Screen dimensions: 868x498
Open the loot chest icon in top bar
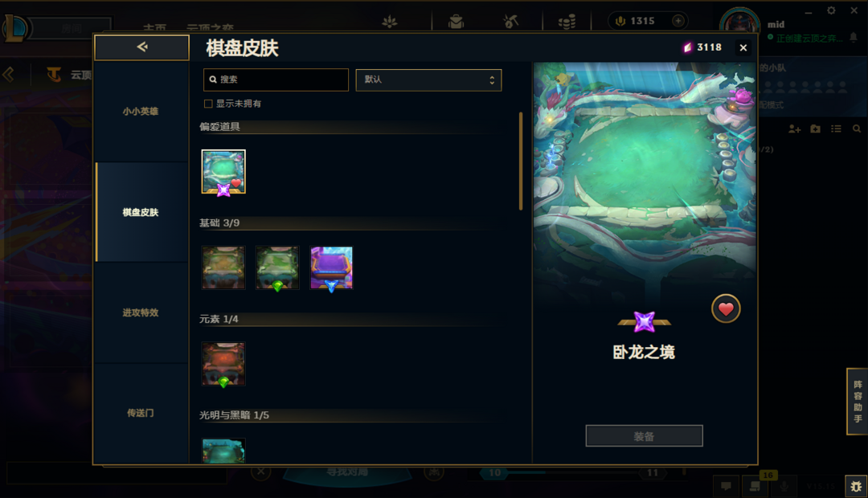click(x=456, y=22)
